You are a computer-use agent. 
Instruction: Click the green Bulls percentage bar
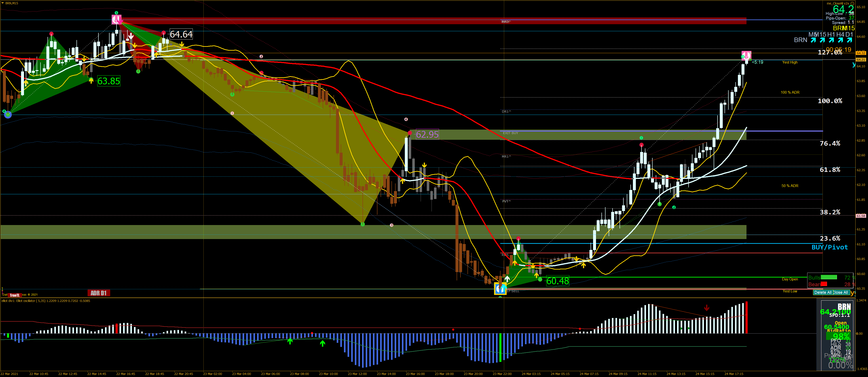click(x=829, y=278)
